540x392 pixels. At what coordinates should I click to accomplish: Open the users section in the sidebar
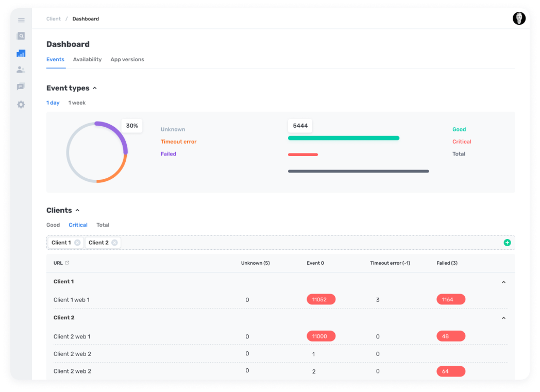[21, 70]
